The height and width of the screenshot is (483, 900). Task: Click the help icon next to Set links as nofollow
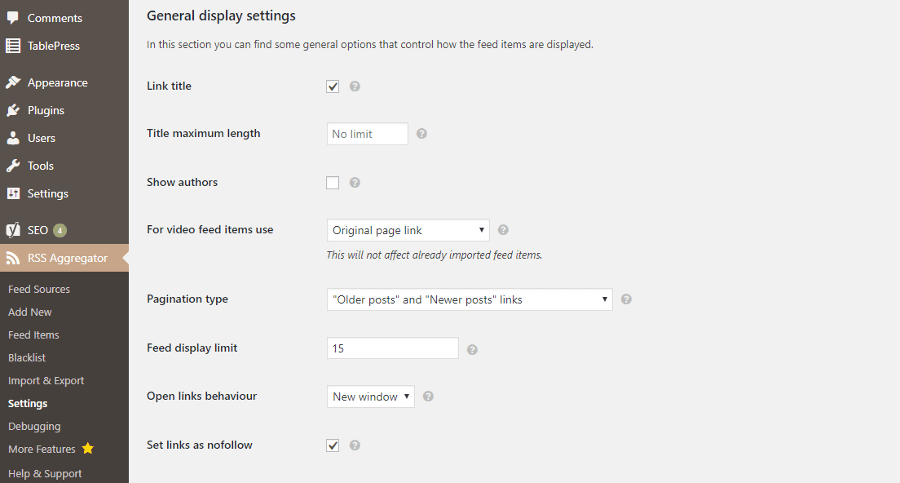point(355,445)
